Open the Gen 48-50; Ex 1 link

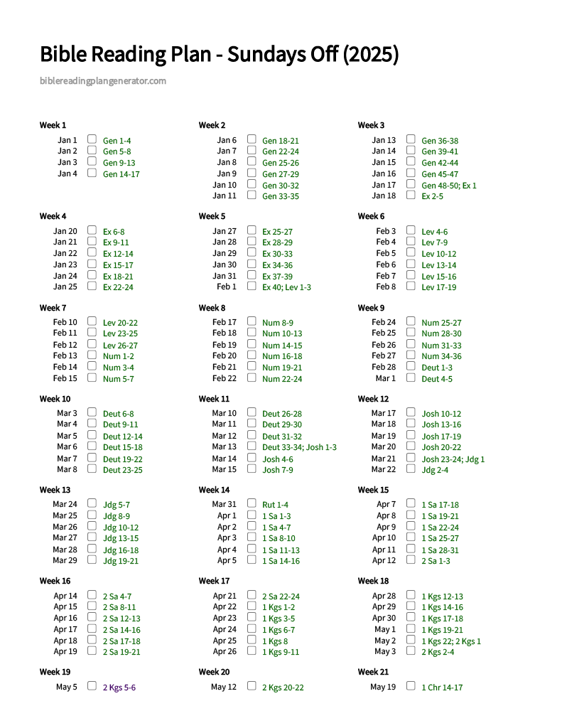click(x=449, y=186)
